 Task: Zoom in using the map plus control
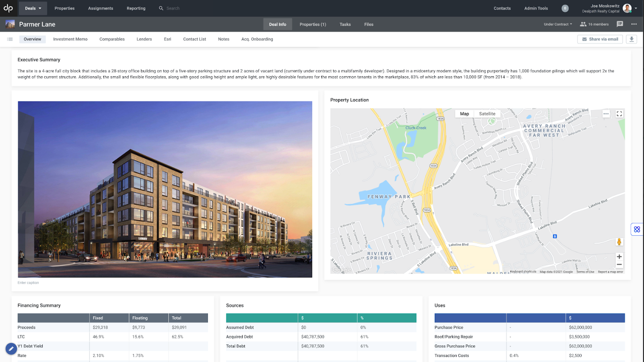[619, 256]
